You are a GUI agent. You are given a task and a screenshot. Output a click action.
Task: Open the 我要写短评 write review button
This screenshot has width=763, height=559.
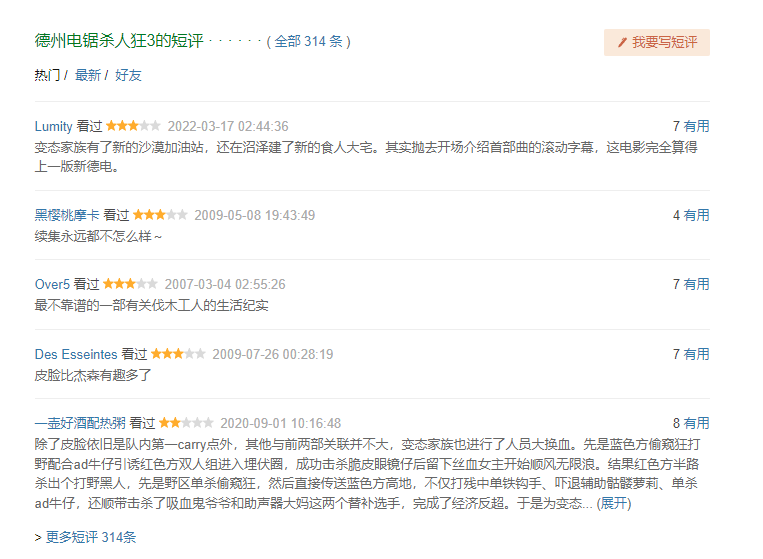(657, 42)
